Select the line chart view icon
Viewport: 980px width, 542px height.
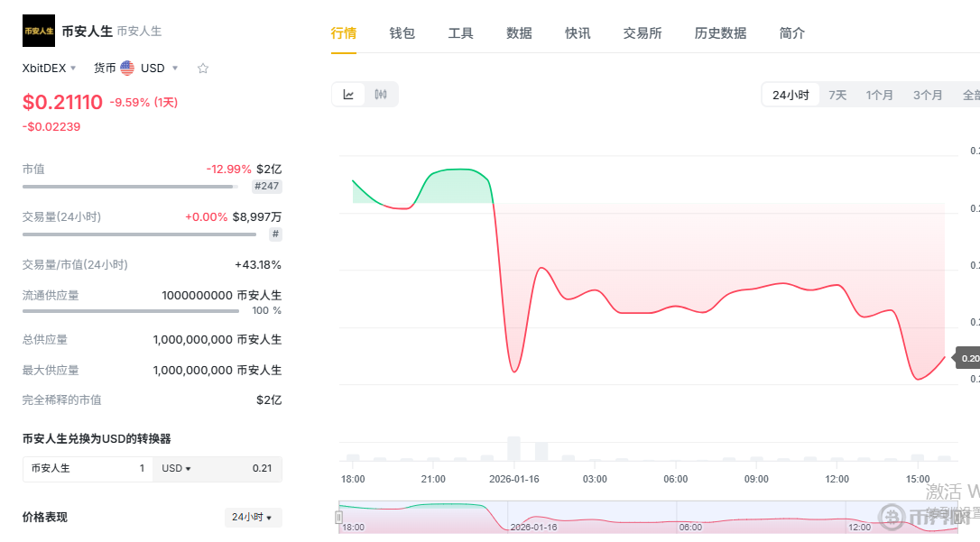348,94
